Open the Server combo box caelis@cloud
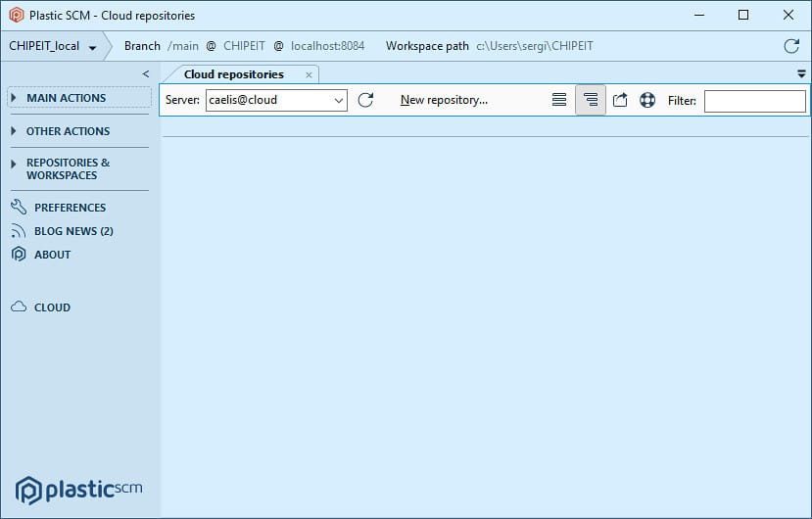 276,100
